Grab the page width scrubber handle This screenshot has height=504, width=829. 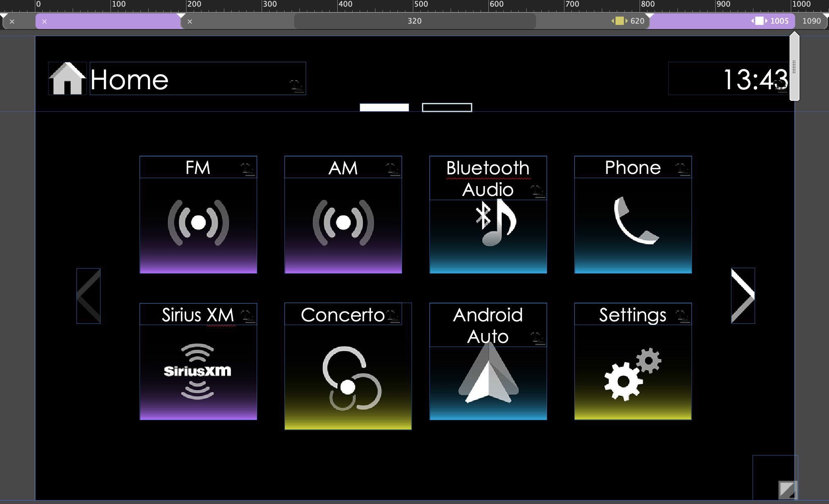click(794, 67)
